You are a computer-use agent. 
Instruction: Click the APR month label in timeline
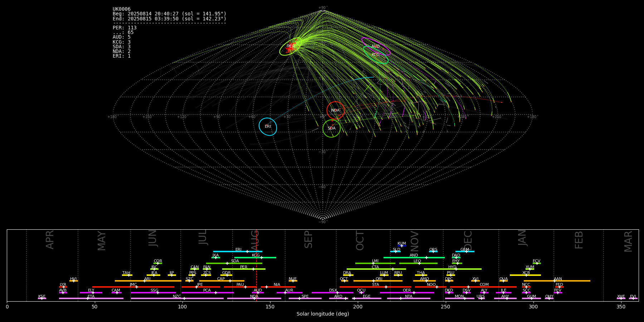[x=50, y=240]
